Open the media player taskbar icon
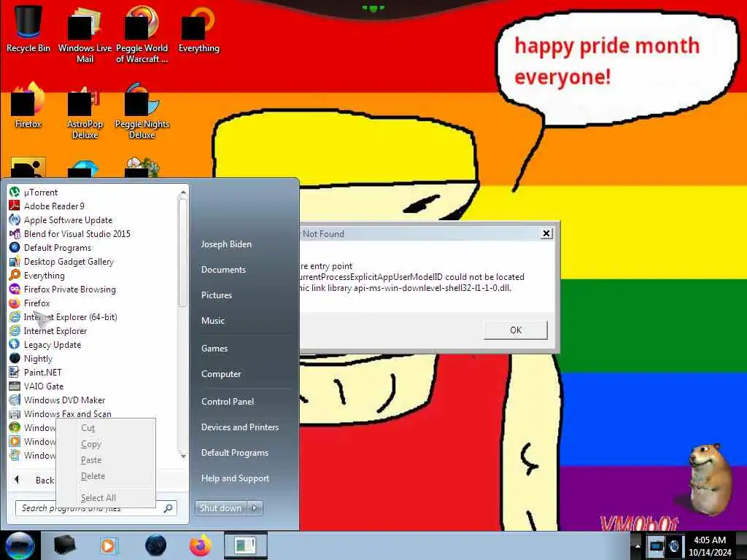This screenshot has height=560, width=747. click(x=109, y=545)
